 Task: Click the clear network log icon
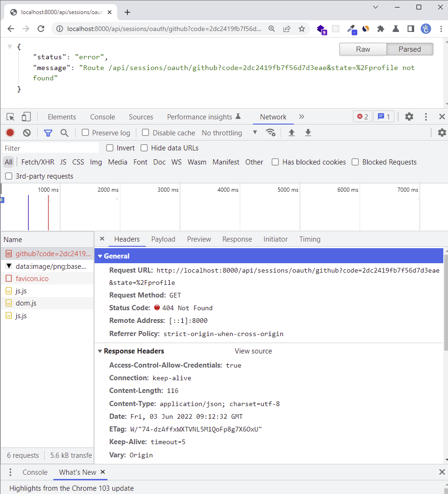[x=27, y=133]
